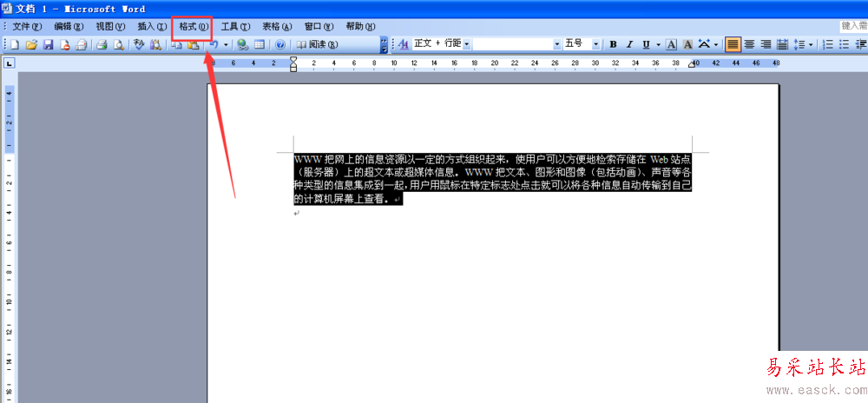Image resolution: width=868 pixels, height=403 pixels.
Task: Set align right
Action: click(766, 44)
